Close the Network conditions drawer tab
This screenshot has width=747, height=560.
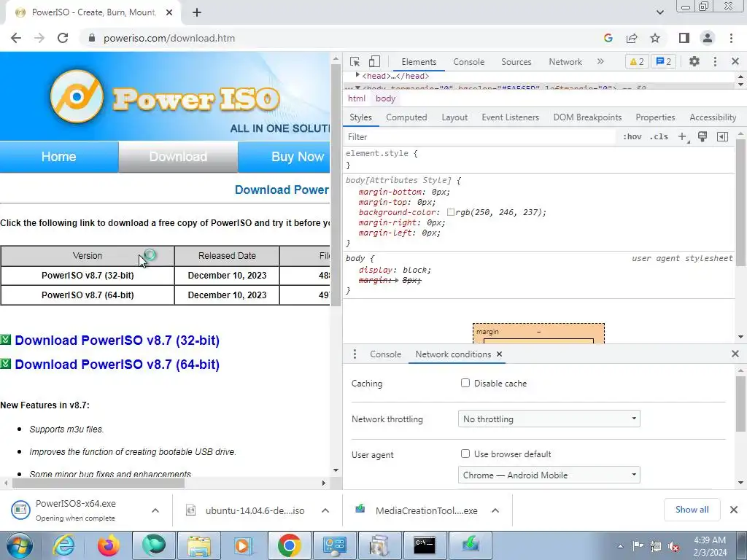[499, 354]
